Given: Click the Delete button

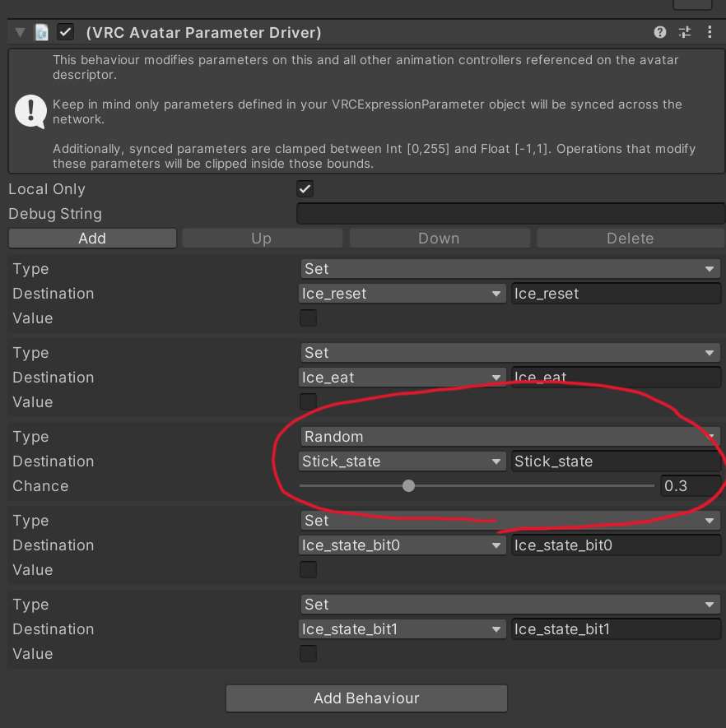Looking at the screenshot, I should pos(631,239).
